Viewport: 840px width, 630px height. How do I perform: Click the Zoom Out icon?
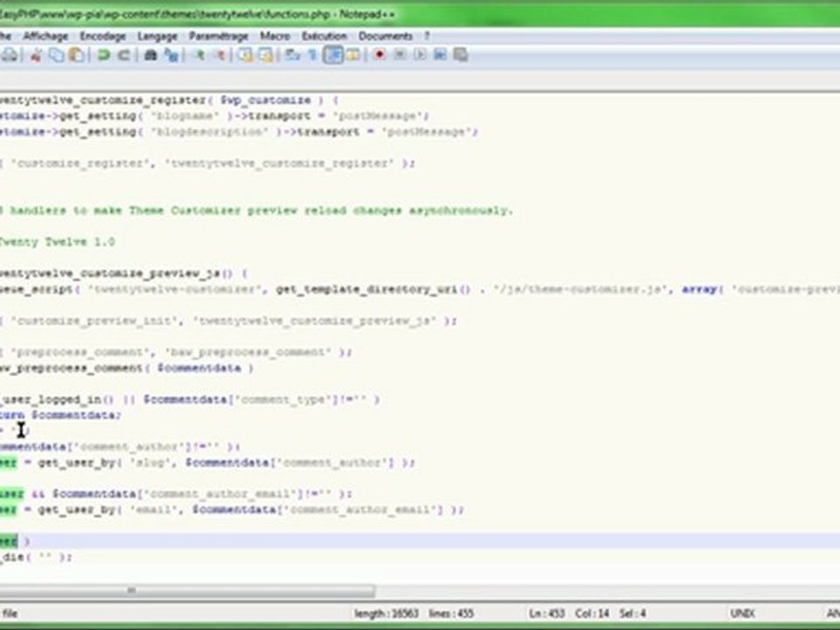(220, 54)
